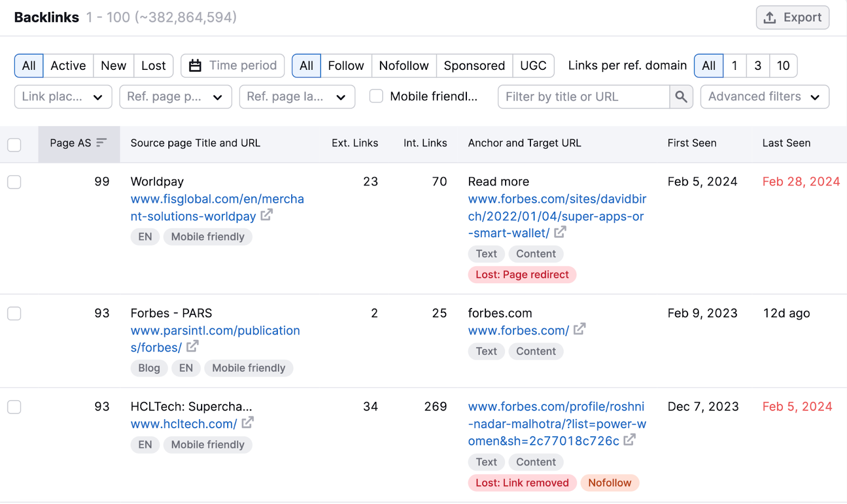The width and height of the screenshot is (847, 504).
Task: Select the All status tab
Action: pos(29,66)
